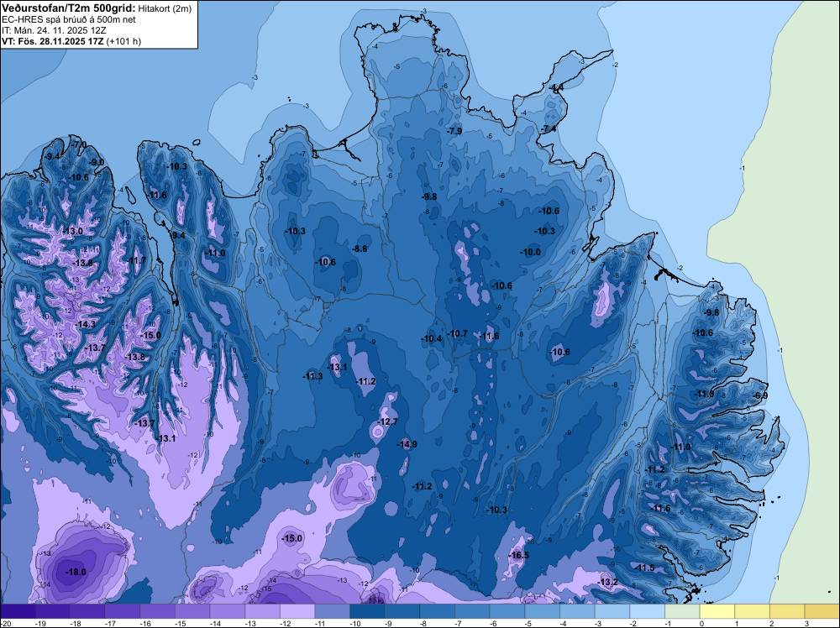Click the -8.8 temperature label

(x=360, y=249)
